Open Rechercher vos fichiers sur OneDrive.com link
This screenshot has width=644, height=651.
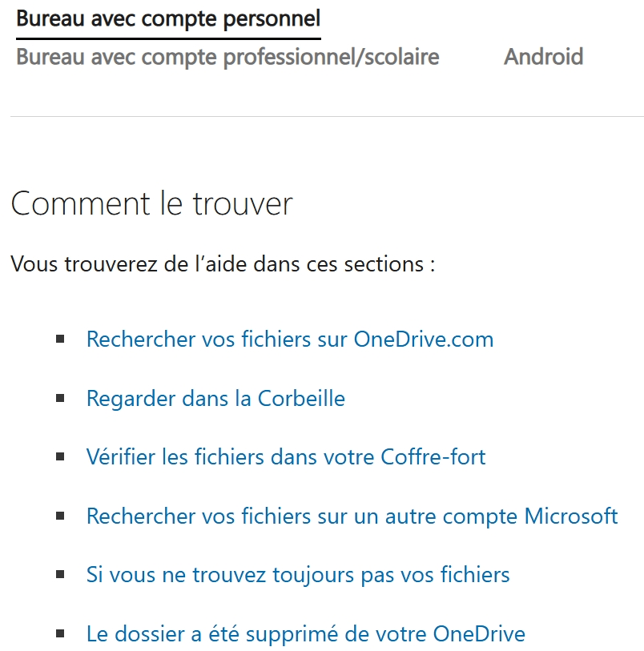coord(290,340)
